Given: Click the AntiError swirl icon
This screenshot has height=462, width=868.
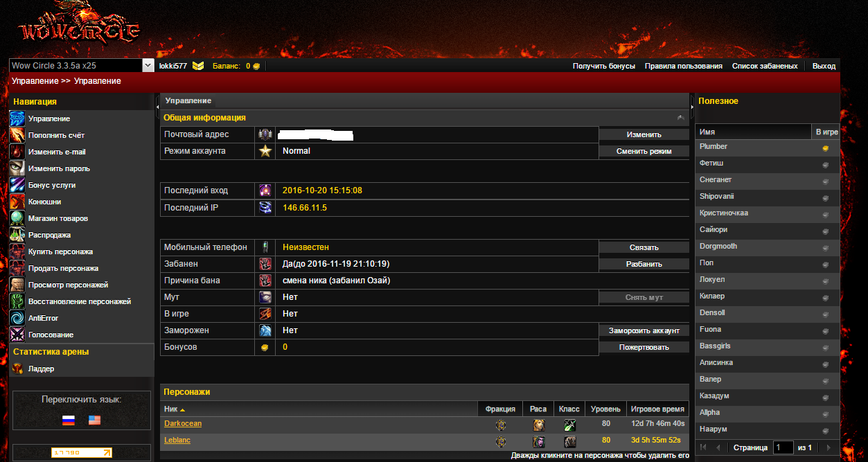Looking at the screenshot, I should click(17, 318).
